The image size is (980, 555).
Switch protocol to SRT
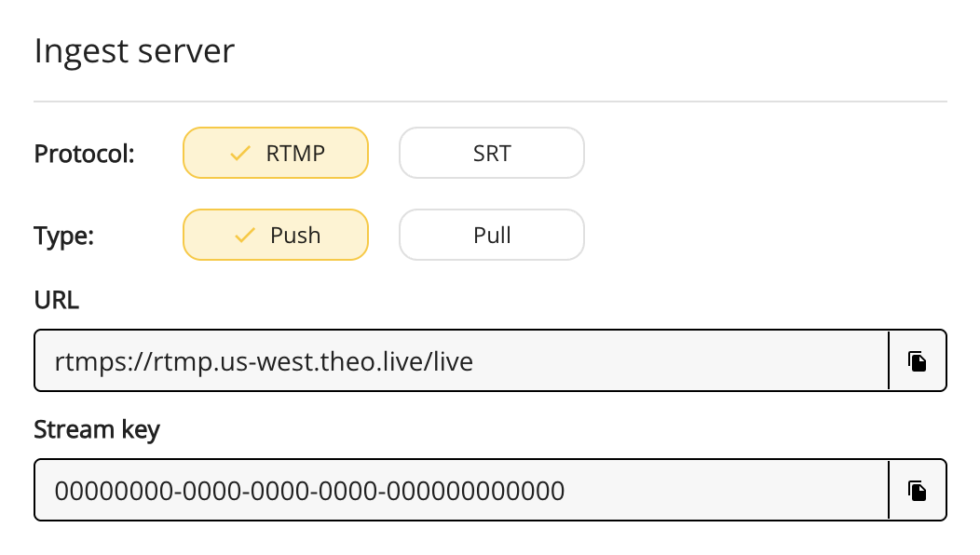pos(491,153)
